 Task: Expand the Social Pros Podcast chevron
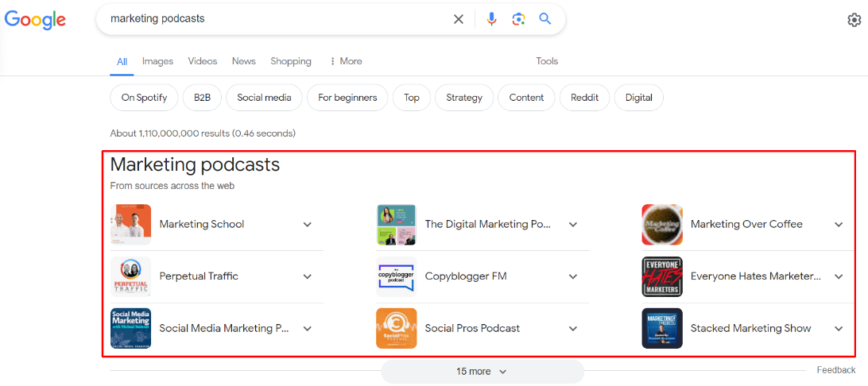[574, 329]
